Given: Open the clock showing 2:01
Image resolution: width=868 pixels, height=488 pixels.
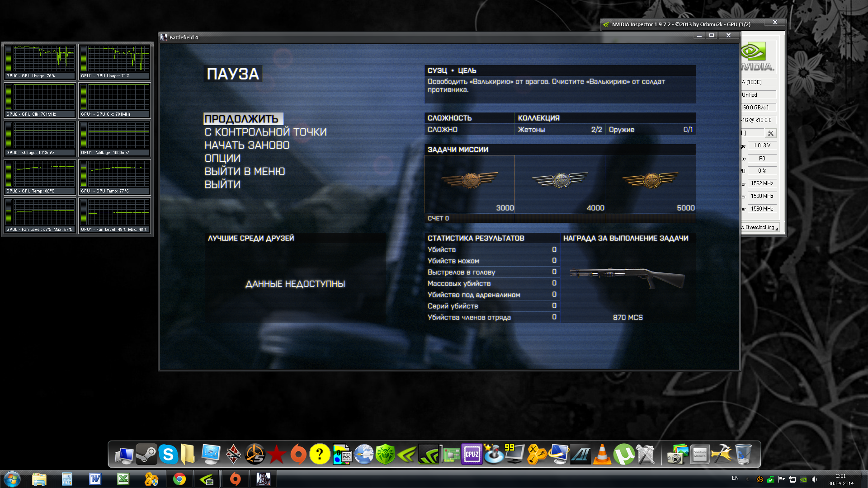Looking at the screenshot, I should 841,479.
